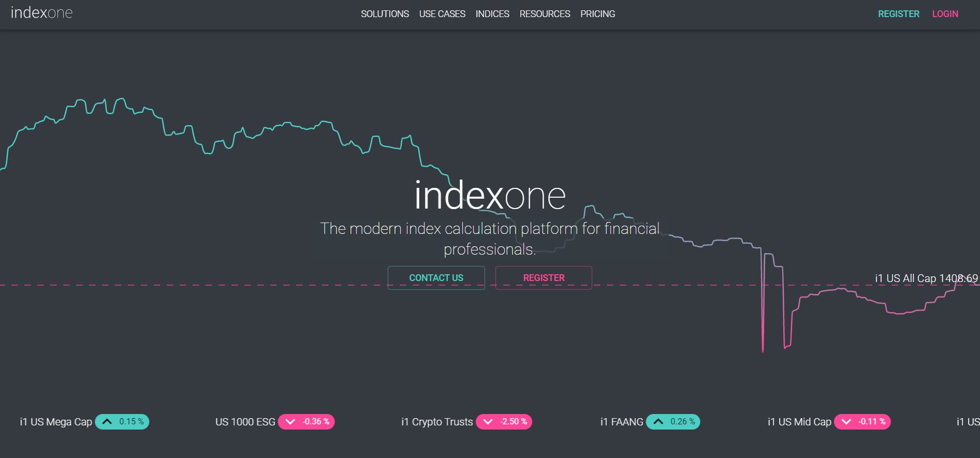Open the Solutions menu
The height and width of the screenshot is (458, 980).
385,14
